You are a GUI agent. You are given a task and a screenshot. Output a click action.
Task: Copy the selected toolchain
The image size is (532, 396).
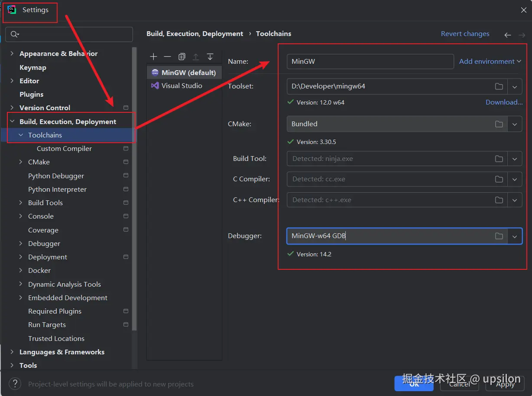point(182,57)
